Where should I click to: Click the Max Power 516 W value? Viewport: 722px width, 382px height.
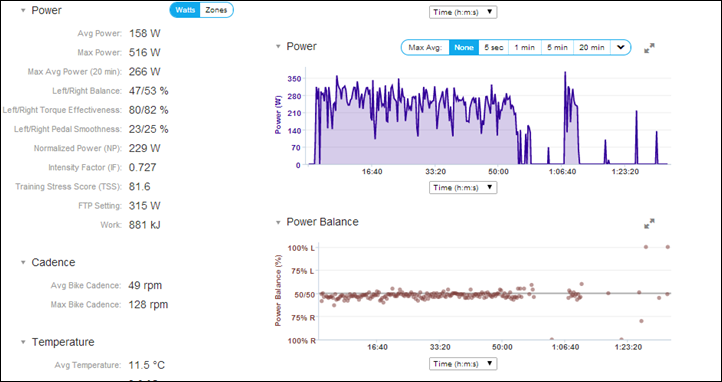(145, 52)
